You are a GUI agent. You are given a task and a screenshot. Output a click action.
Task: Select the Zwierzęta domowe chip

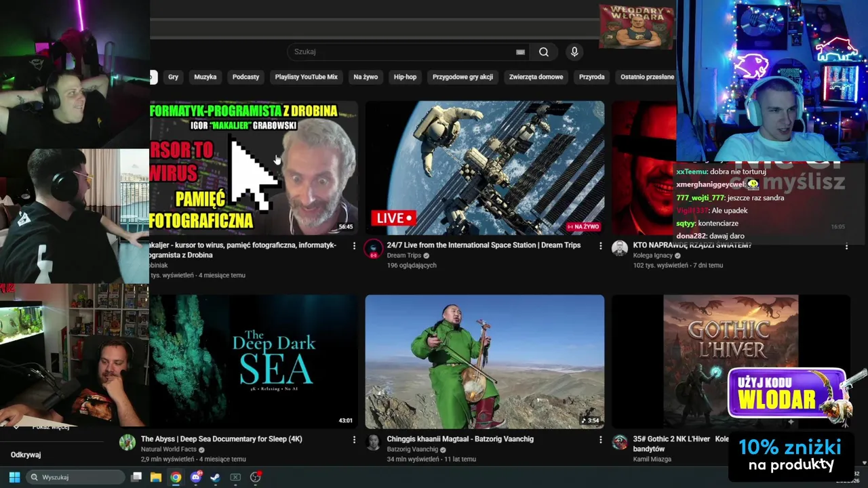(536, 77)
